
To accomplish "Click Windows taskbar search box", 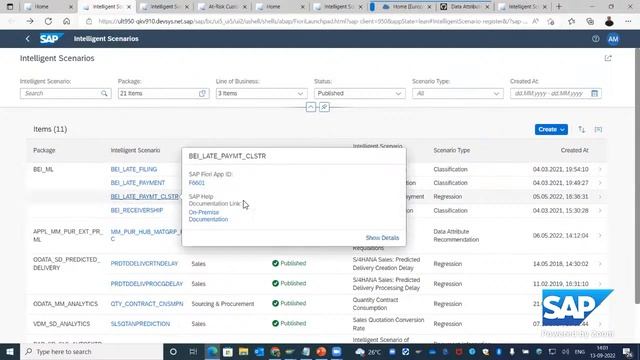I will (x=91, y=351).
